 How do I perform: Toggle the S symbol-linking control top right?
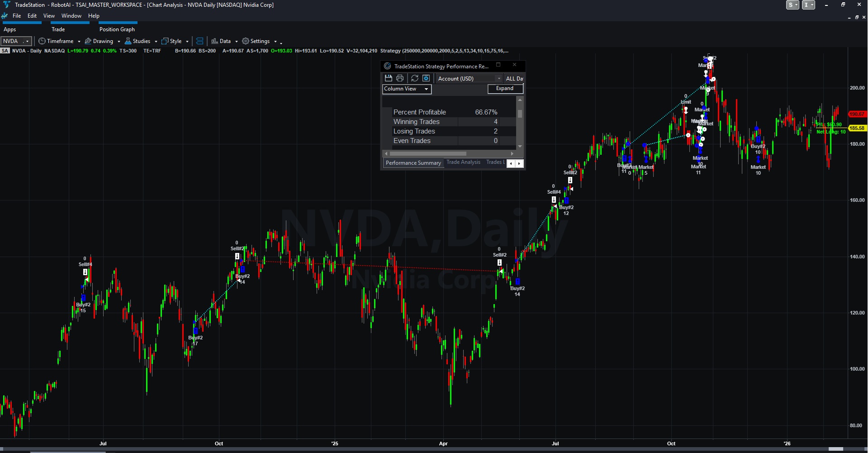pyautogui.click(x=792, y=5)
